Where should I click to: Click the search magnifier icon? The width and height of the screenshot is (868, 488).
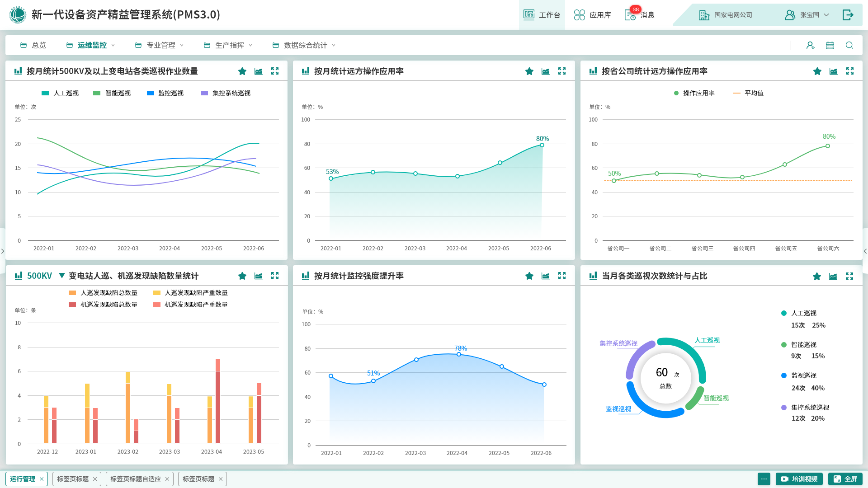point(849,45)
